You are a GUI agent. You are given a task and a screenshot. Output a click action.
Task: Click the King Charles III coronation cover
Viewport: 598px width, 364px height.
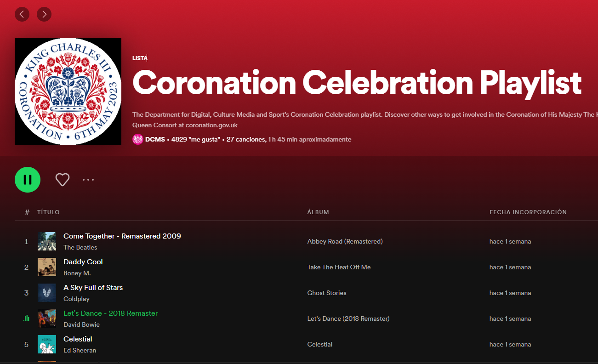(68, 91)
